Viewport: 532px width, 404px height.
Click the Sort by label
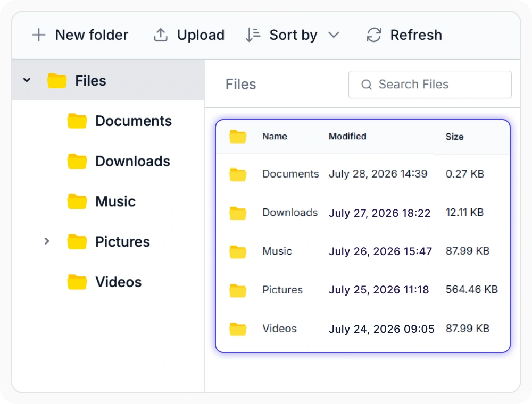pos(294,35)
